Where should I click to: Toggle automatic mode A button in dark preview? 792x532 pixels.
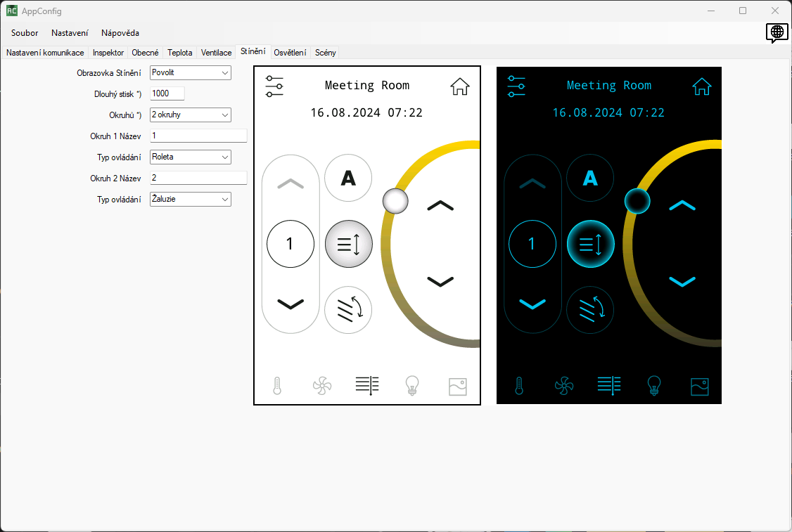coord(590,178)
